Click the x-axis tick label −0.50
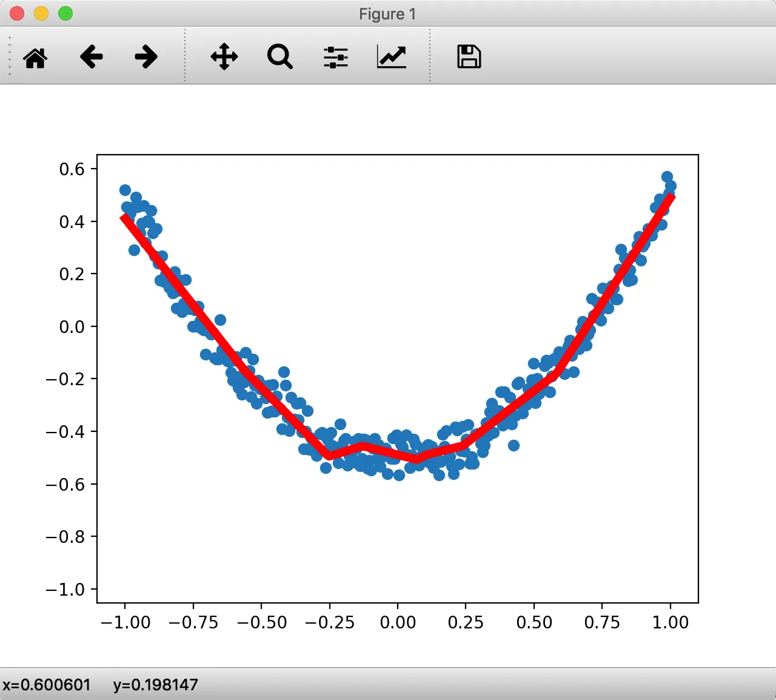 click(261, 622)
